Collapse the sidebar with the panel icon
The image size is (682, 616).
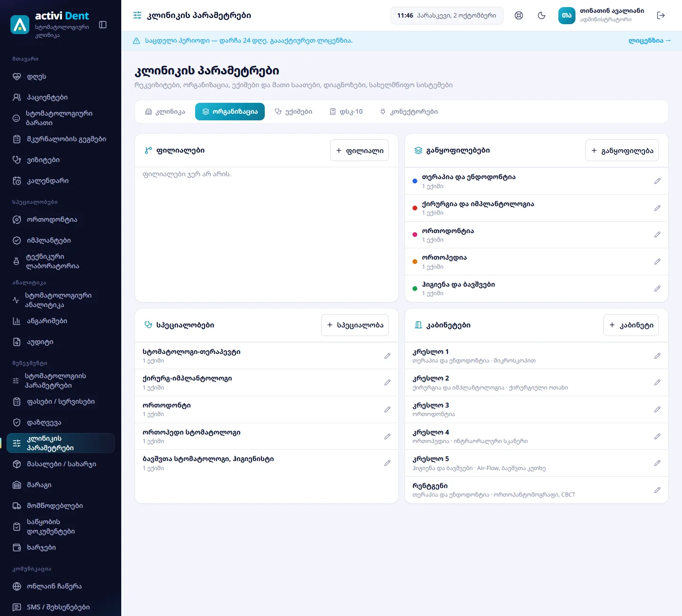103,25
